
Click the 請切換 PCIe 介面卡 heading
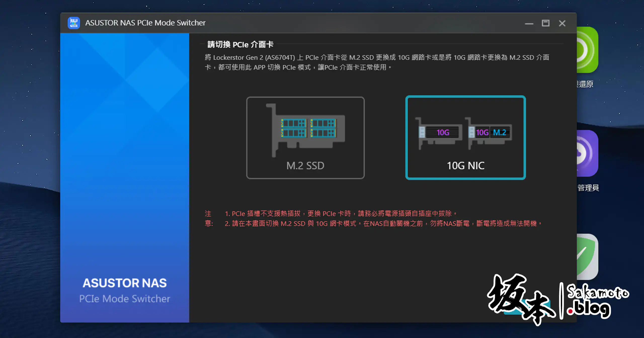pos(240,45)
